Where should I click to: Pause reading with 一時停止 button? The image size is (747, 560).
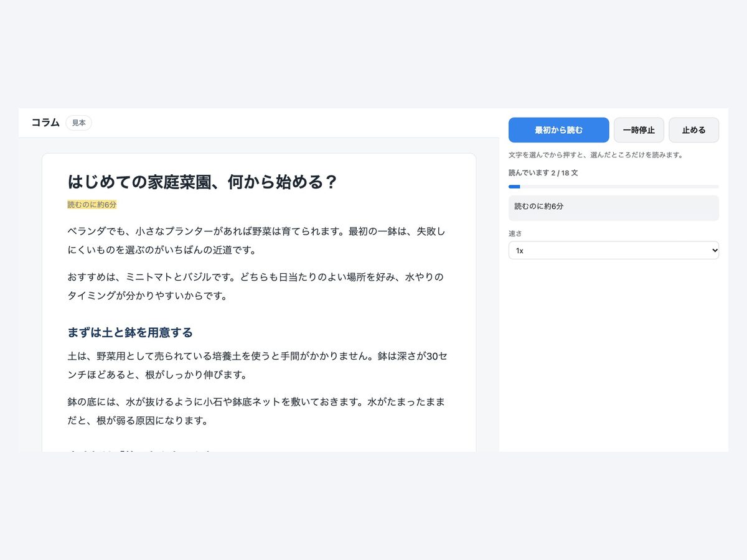pyautogui.click(x=639, y=130)
